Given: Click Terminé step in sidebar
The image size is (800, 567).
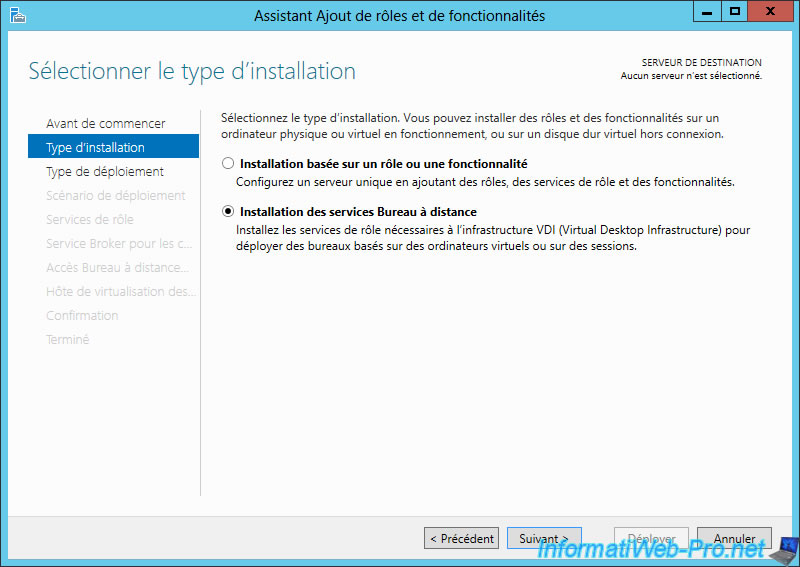Looking at the screenshot, I should click(x=67, y=339).
